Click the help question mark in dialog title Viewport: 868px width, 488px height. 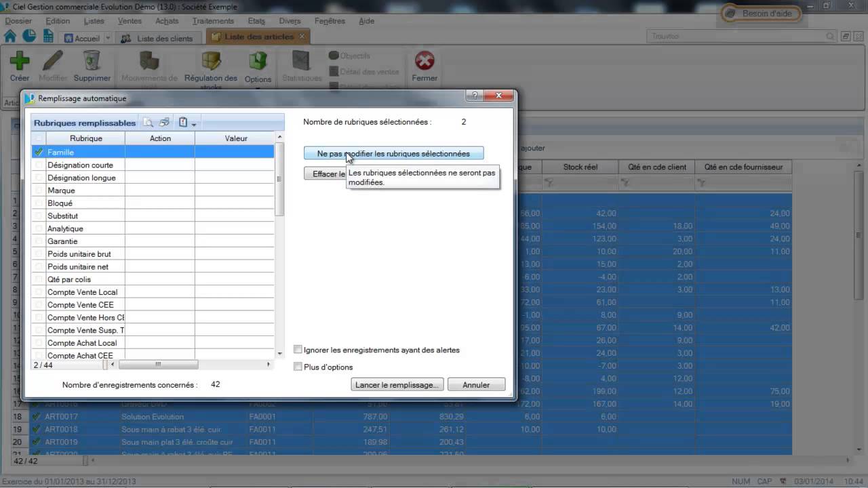pos(474,96)
